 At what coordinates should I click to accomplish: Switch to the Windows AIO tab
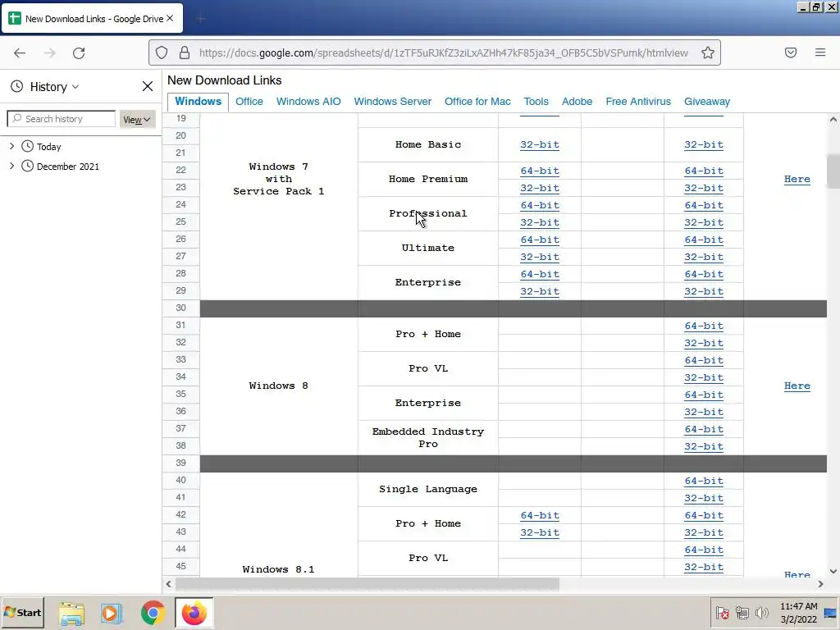308,101
